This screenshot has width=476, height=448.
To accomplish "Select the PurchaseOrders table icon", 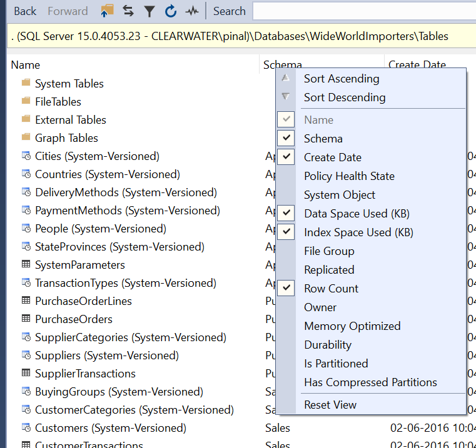I will 26,319.
